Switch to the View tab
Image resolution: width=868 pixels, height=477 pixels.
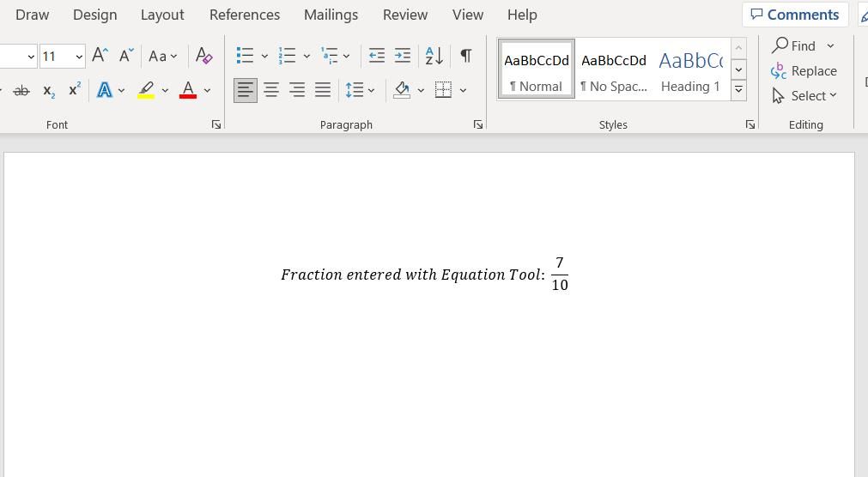(x=468, y=15)
